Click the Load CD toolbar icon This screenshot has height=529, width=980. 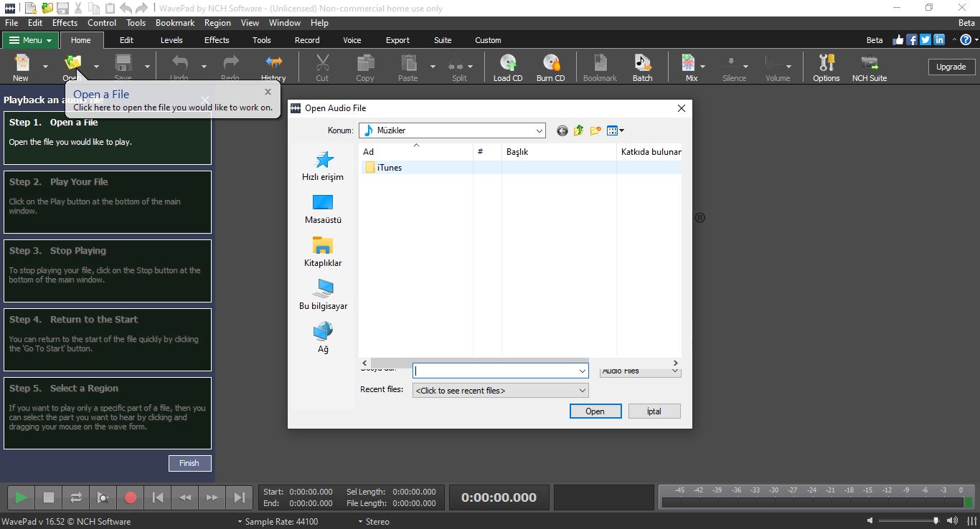tap(508, 67)
